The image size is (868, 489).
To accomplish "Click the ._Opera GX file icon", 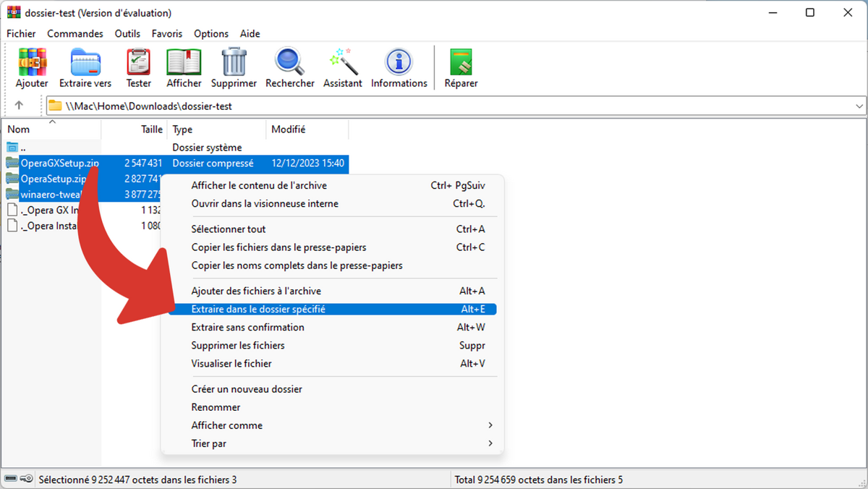I will coord(12,210).
